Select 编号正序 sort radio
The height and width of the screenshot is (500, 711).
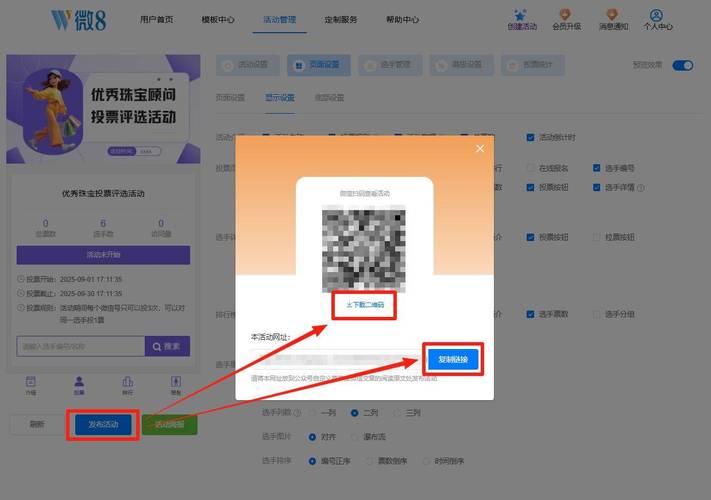pyautogui.click(x=312, y=461)
